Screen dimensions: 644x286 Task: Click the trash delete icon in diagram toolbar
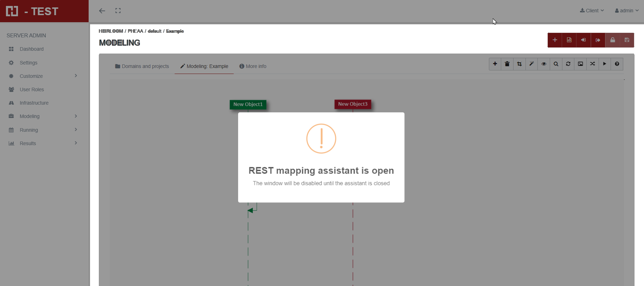coord(507,64)
